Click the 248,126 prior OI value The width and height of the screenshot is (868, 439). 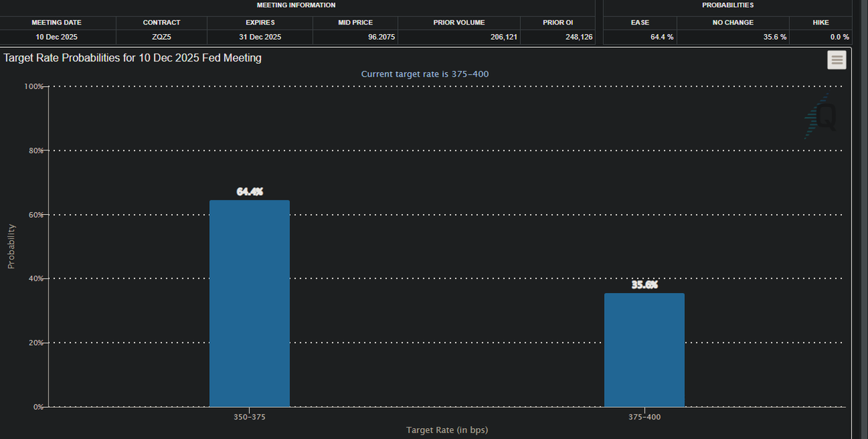(x=578, y=37)
